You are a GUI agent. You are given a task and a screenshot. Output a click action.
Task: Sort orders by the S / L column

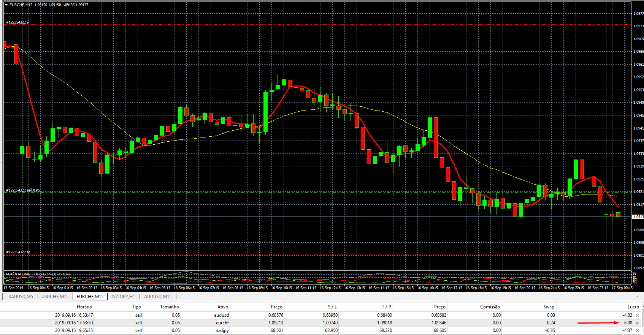click(x=332, y=307)
